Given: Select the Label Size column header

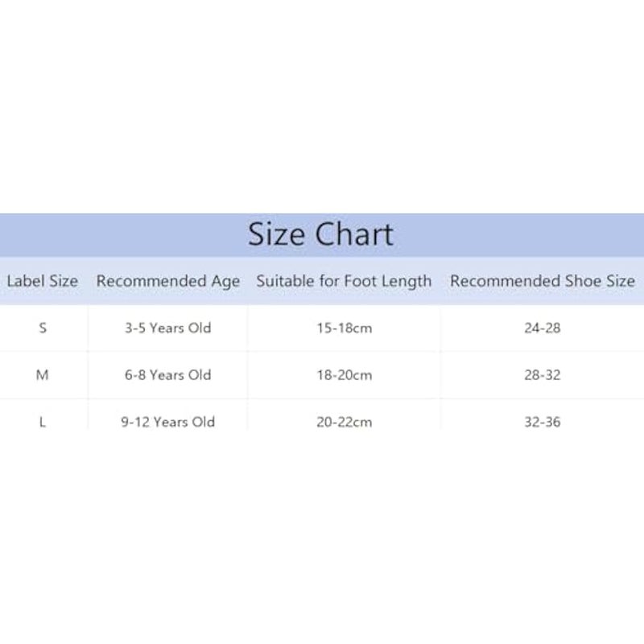Looking at the screenshot, I should click(x=43, y=281).
